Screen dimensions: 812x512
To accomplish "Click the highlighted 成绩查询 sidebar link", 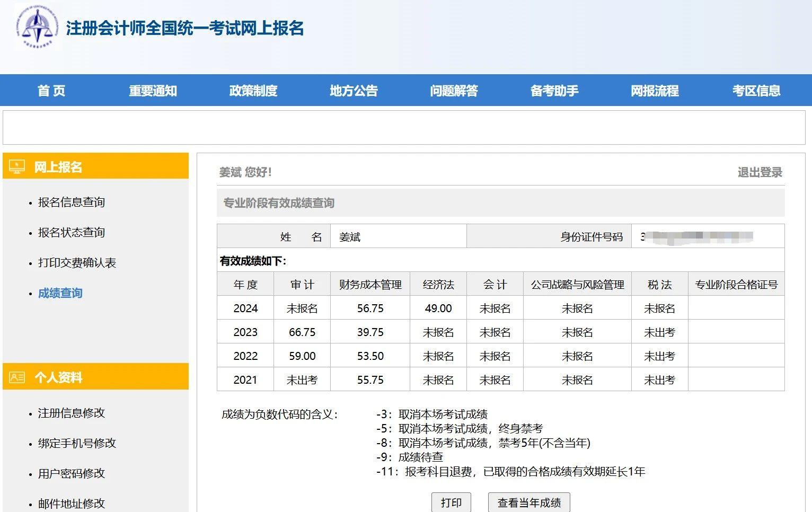I will [60, 293].
